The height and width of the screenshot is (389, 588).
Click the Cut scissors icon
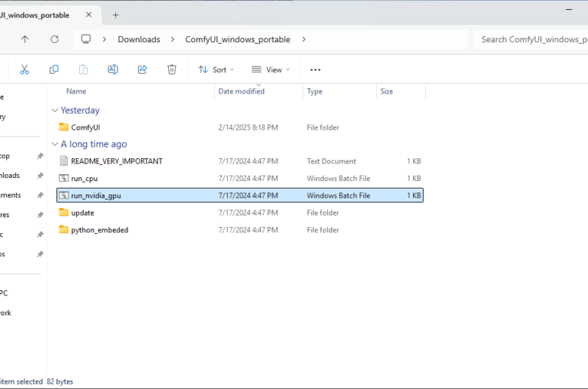coord(24,69)
